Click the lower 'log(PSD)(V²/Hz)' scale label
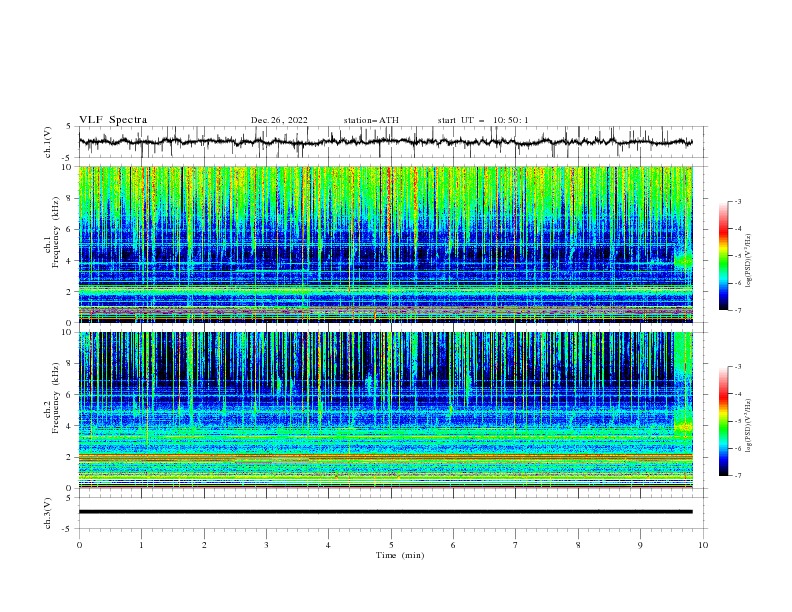 [x=748, y=425]
